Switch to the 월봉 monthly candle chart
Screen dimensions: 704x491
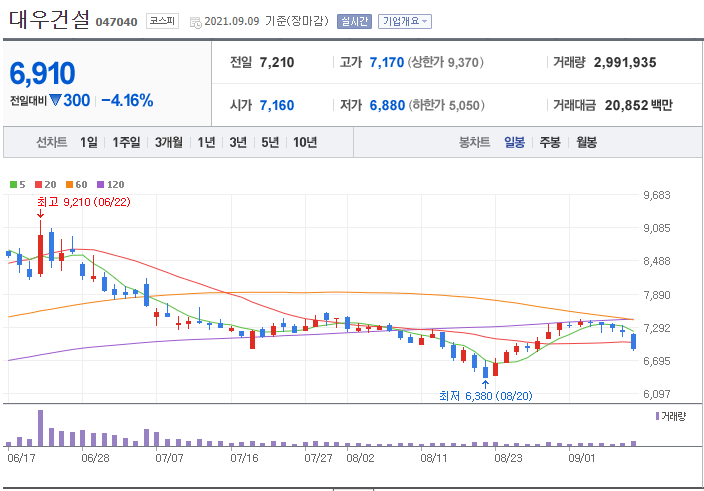[586, 142]
